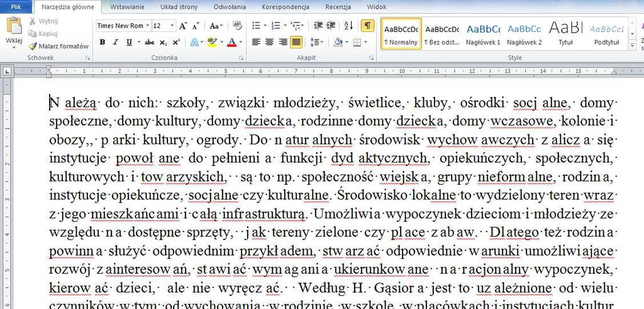Increase paragraph indent
This screenshot has width=644, height=309.
point(331,26)
